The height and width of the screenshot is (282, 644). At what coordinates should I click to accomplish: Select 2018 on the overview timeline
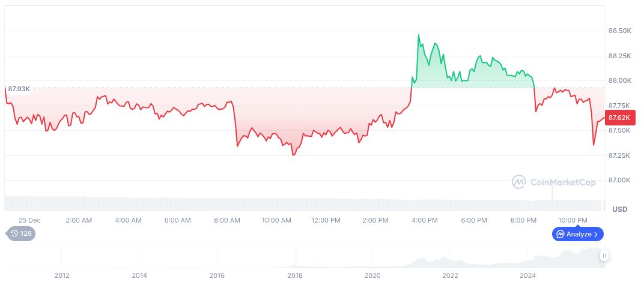(295, 275)
